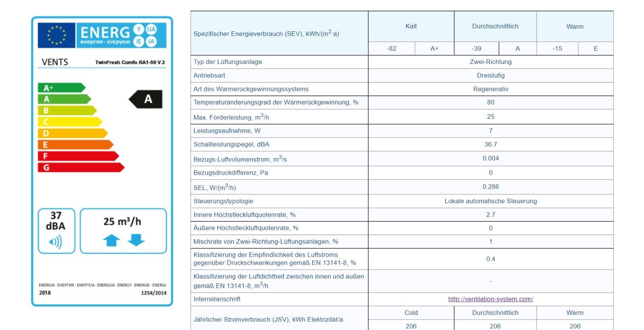Click the E class cell under Warm
Image resolution: width=644 pixels, height=330 pixels.
click(596, 48)
